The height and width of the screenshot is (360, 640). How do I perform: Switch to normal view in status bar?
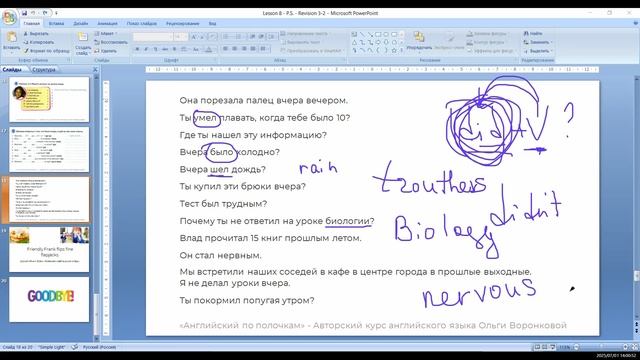point(537,347)
